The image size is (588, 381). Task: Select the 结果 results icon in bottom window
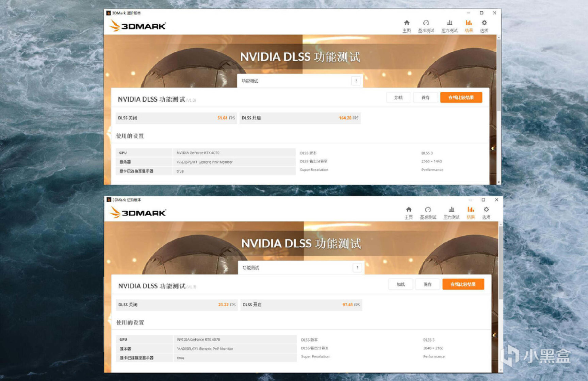click(x=471, y=213)
